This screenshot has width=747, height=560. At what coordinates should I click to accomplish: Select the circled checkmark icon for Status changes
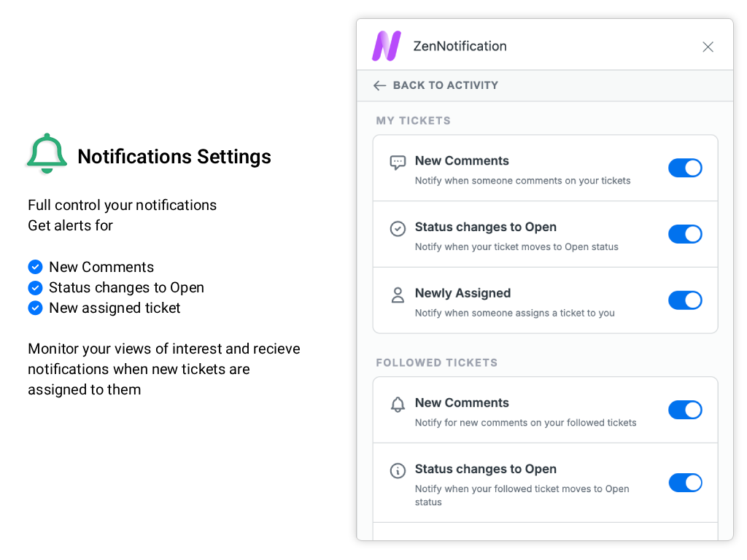pyautogui.click(x=398, y=228)
